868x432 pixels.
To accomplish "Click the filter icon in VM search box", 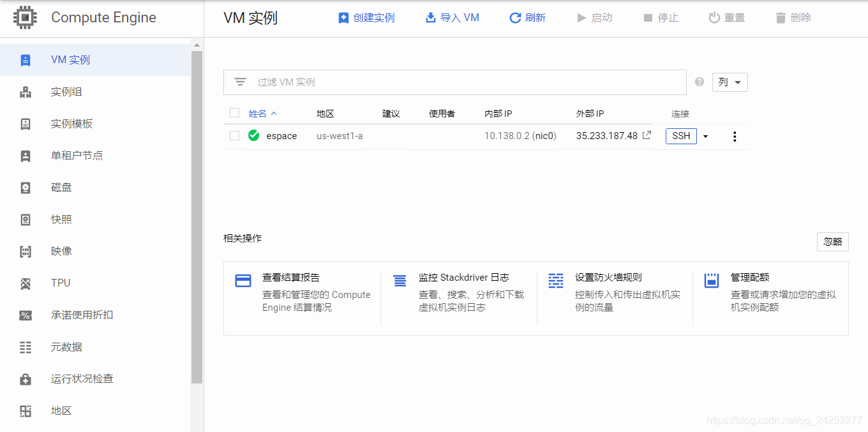I will pos(240,82).
